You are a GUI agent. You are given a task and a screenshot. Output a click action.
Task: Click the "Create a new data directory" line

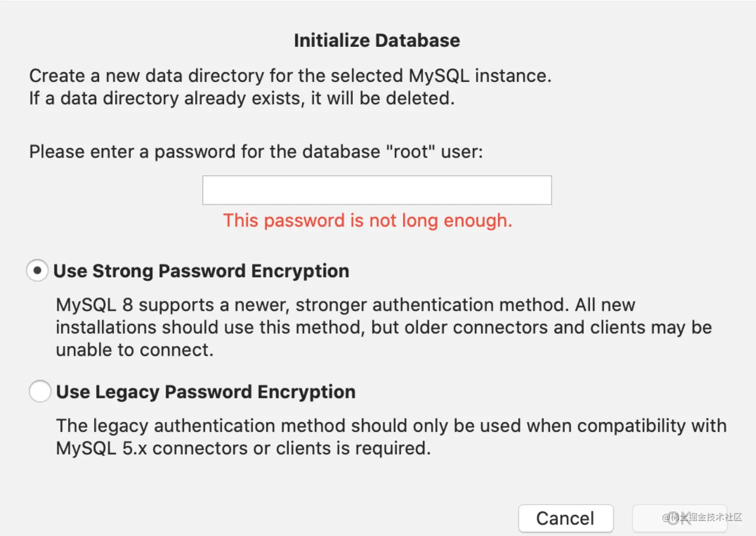290,76
